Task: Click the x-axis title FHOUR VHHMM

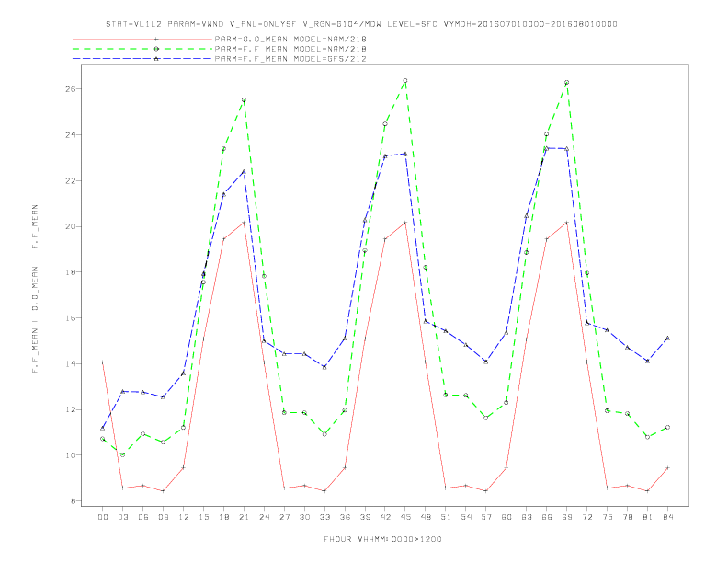Action: click(x=382, y=539)
